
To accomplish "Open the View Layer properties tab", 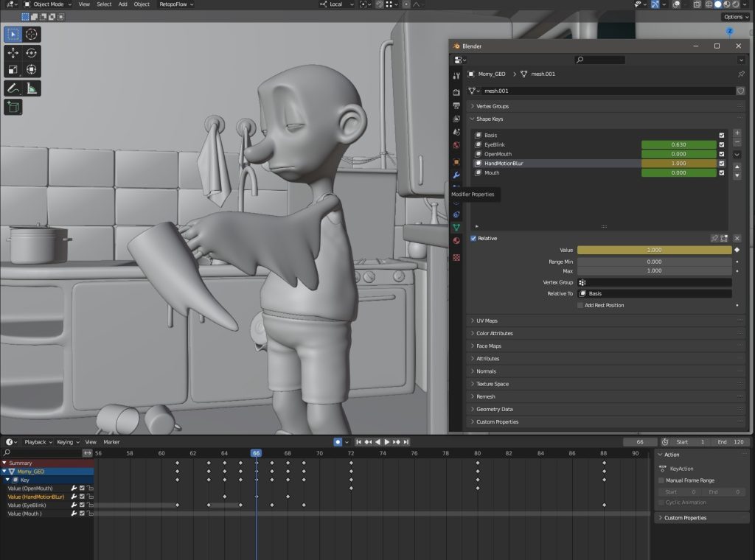I will coord(456,119).
